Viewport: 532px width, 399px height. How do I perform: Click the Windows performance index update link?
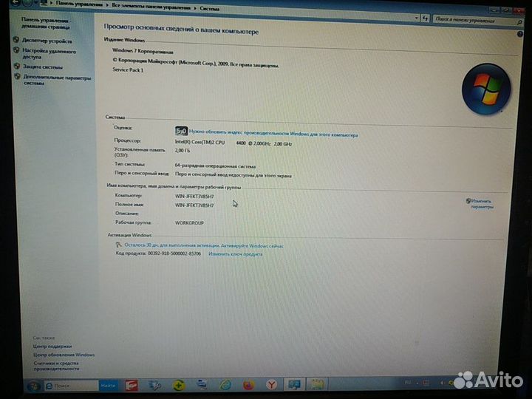point(273,135)
